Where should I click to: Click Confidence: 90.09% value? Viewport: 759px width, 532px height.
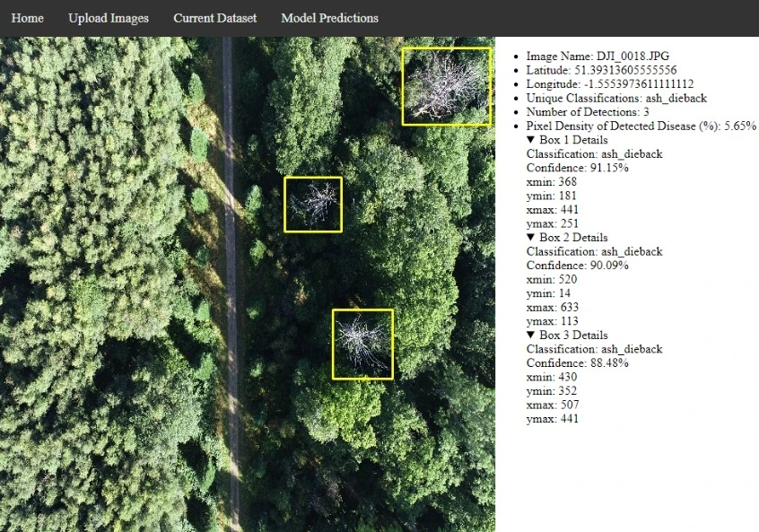pyautogui.click(x=578, y=266)
